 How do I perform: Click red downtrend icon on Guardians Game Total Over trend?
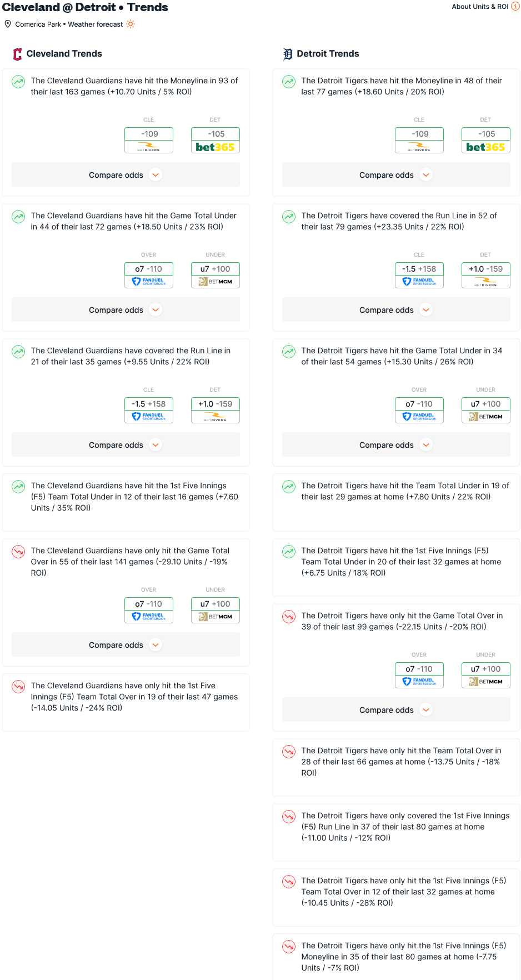[x=18, y=552]
